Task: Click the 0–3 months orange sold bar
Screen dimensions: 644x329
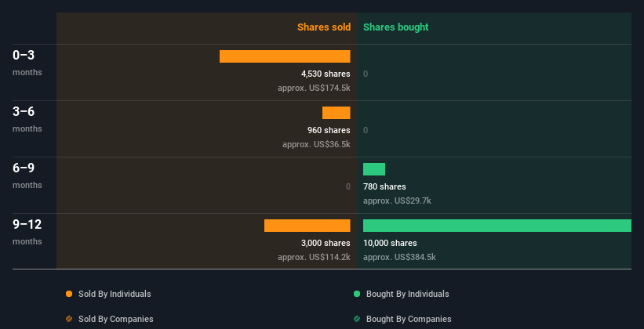Action: [285, 56]
